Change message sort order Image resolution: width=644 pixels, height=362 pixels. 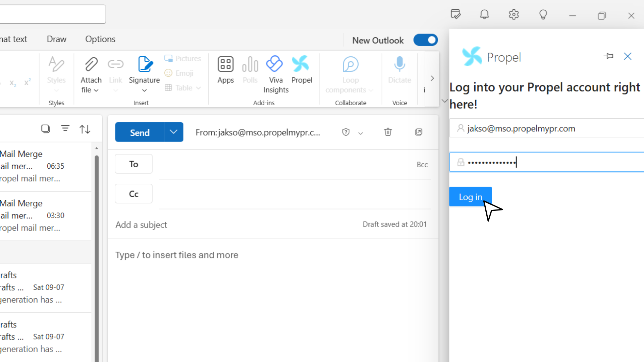[x=85, y=129]
